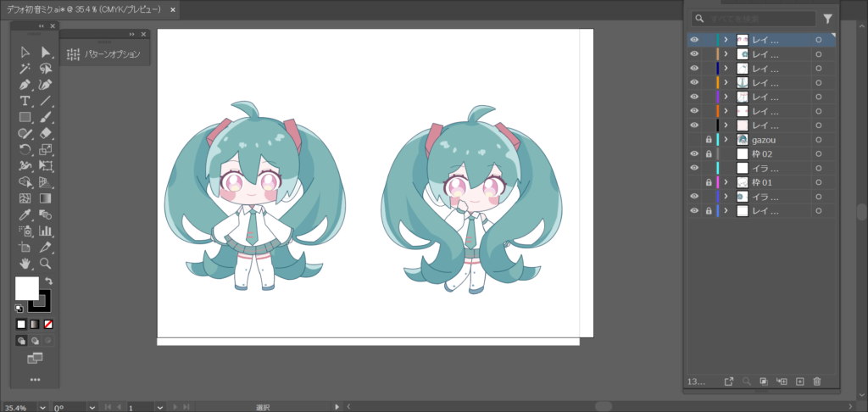Click the layer search field

(754, 18)
